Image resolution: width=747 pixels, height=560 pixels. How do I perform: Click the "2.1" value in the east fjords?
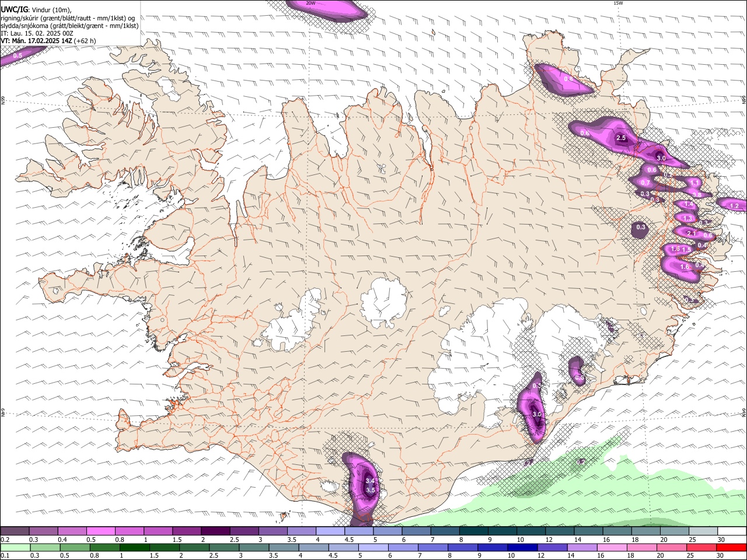click(x=692, y=233)
